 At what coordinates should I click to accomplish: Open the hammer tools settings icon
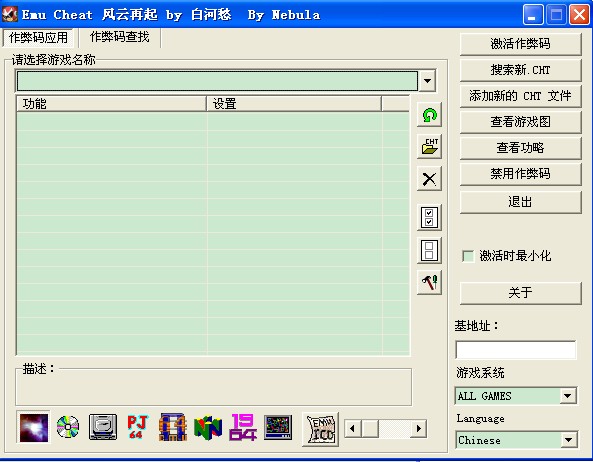point(429,282)
